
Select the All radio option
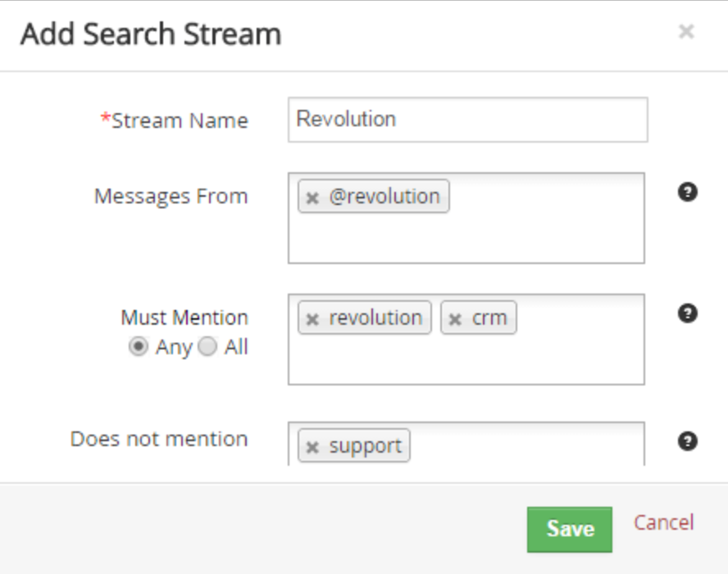208,347
